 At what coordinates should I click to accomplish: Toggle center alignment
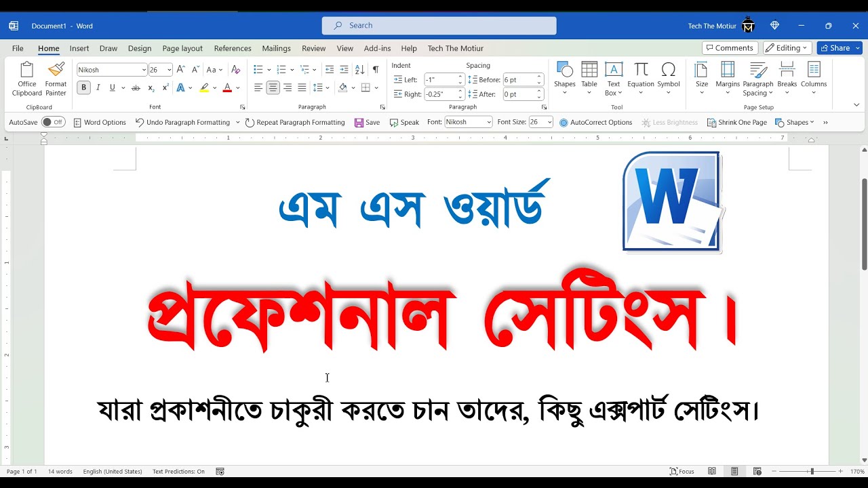[273, 87]
